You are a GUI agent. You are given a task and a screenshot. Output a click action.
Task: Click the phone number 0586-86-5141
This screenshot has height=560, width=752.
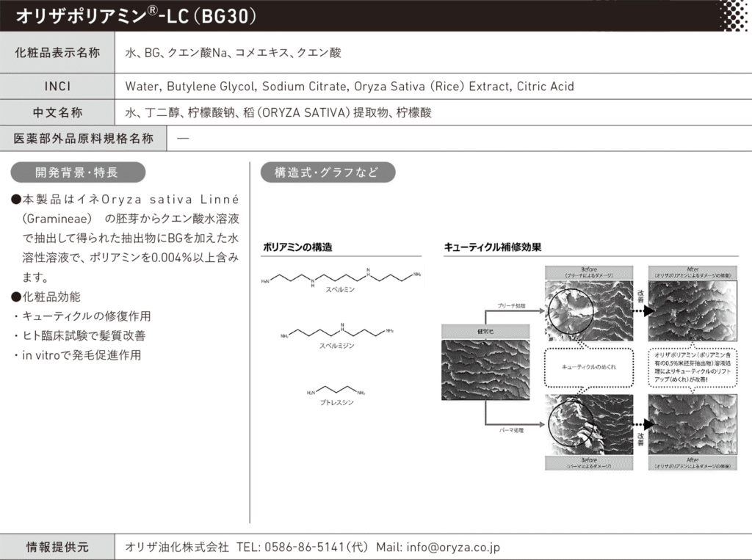(304, 547)
